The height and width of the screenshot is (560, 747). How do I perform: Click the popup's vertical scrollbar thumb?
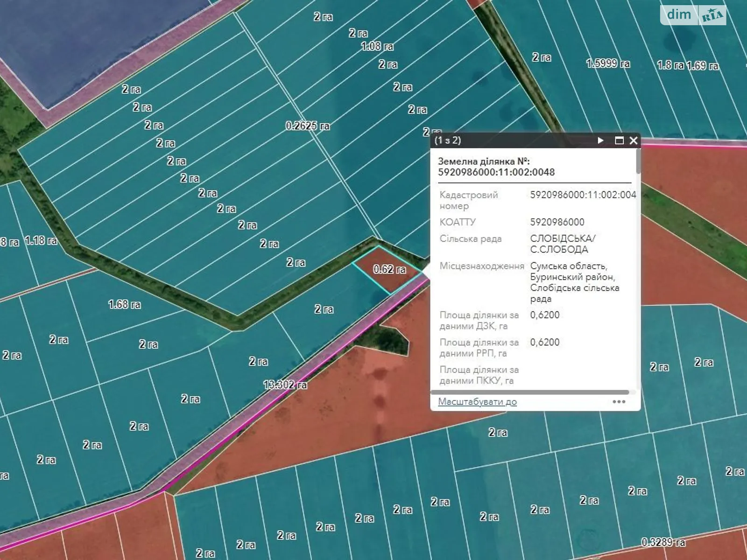click(x=638, y=161)
